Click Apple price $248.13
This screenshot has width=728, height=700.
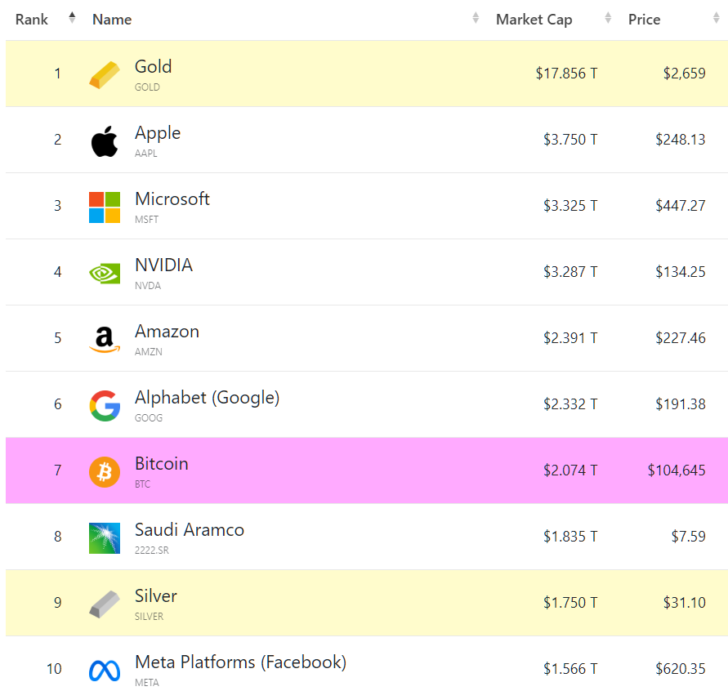click(x=680, y=140)
